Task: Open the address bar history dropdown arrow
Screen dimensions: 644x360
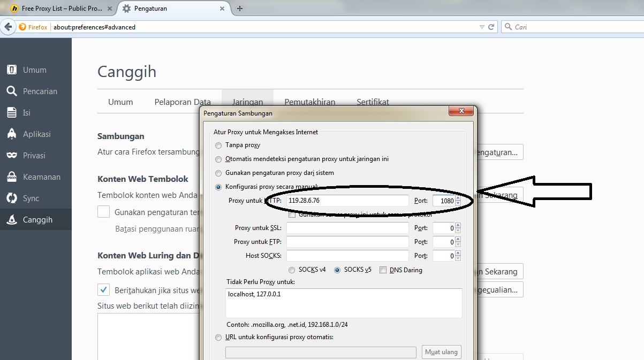Action: pos(481,27)
